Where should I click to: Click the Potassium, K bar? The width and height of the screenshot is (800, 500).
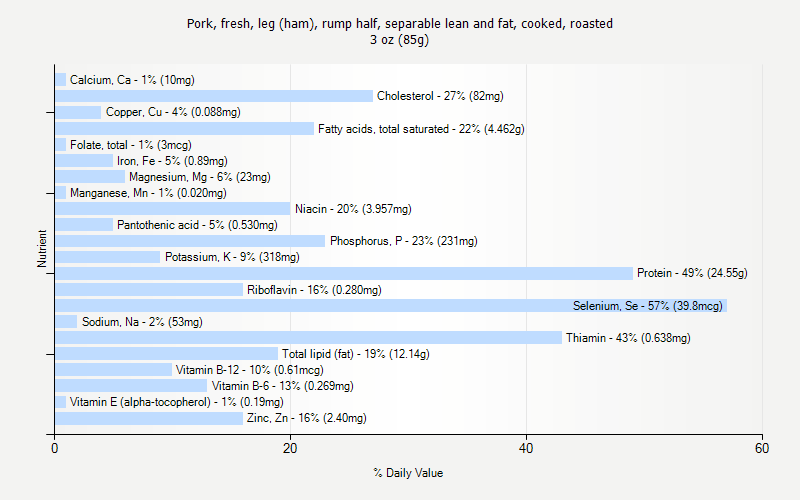click(x=107, y=257)
